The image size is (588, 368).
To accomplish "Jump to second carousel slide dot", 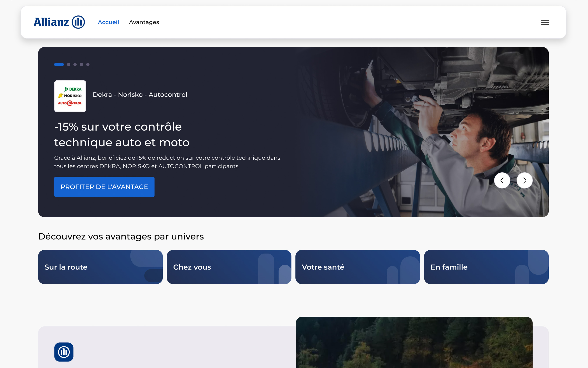I will [x=69, y=64].
